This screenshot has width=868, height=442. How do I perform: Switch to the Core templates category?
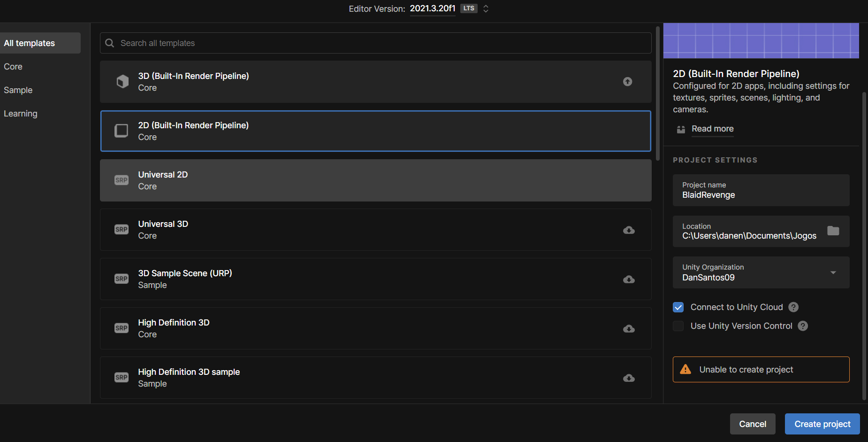click(13, 67)
